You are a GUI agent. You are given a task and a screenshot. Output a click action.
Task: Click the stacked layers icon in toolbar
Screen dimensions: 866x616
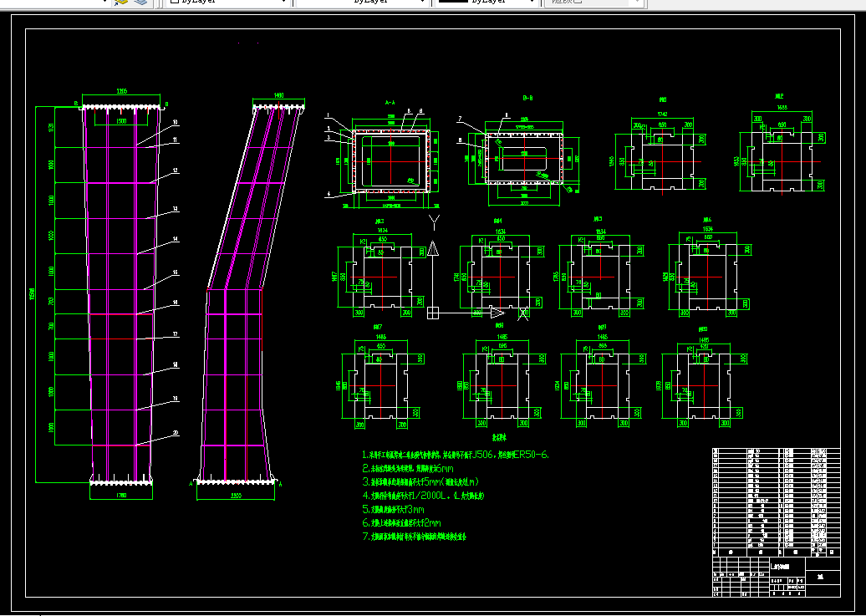coord(141,2)
